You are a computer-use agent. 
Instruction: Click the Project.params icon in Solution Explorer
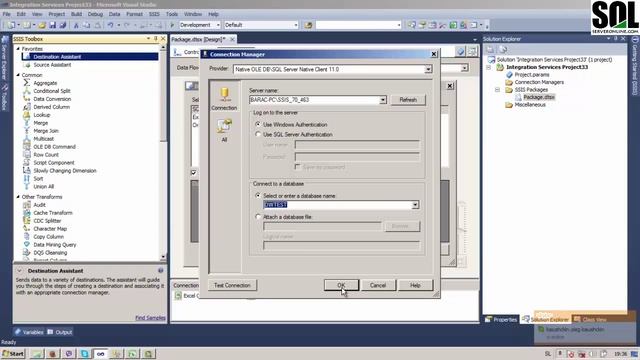click(509, 75)
